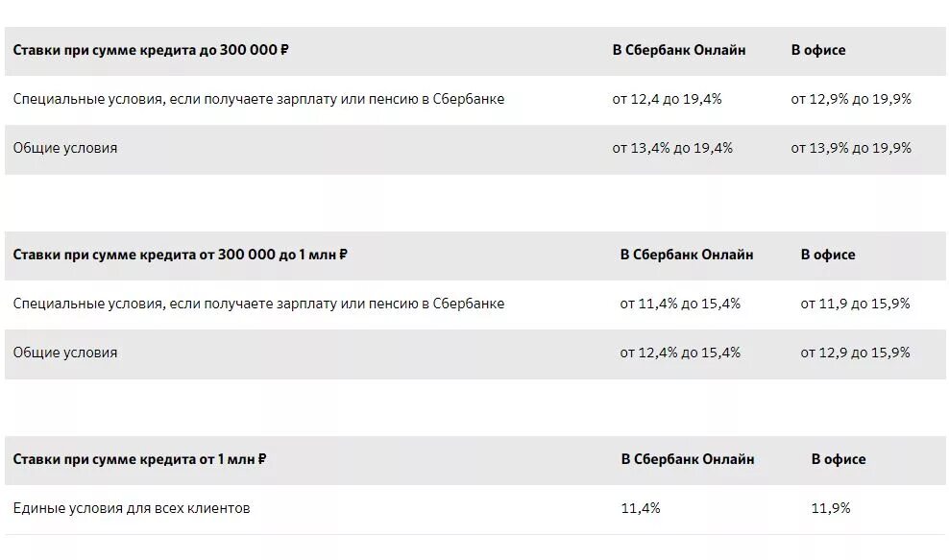Click "В Сбербанк Онлайн" header in the до 300 000 ₽ table
The image size is (949, 560).
point(678,50)
